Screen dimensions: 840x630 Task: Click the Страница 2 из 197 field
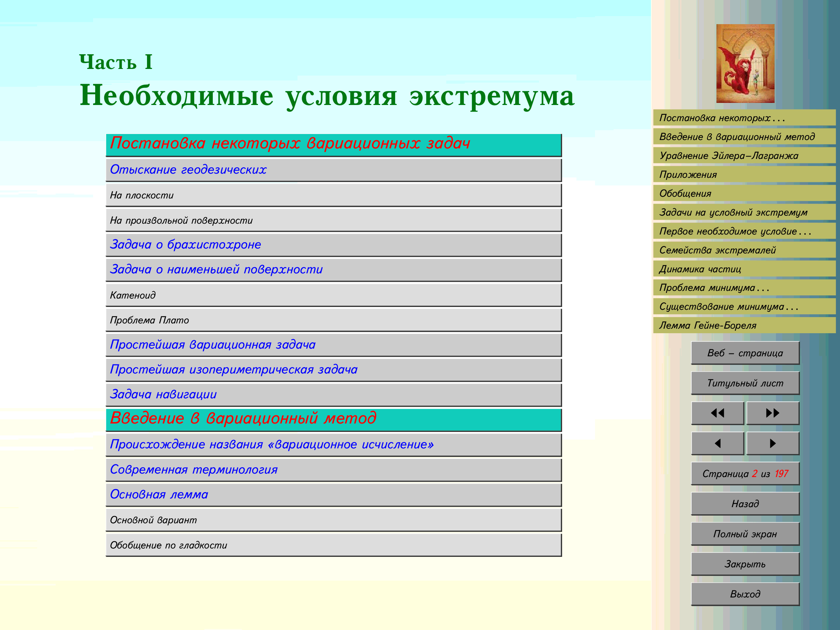pyautogui.click(x=745, y=474)
